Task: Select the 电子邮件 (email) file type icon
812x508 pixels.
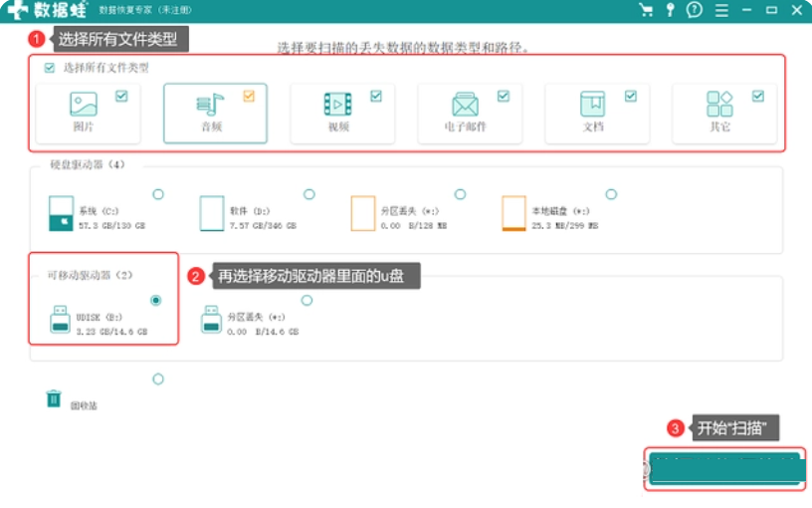Action: point(465,104)
